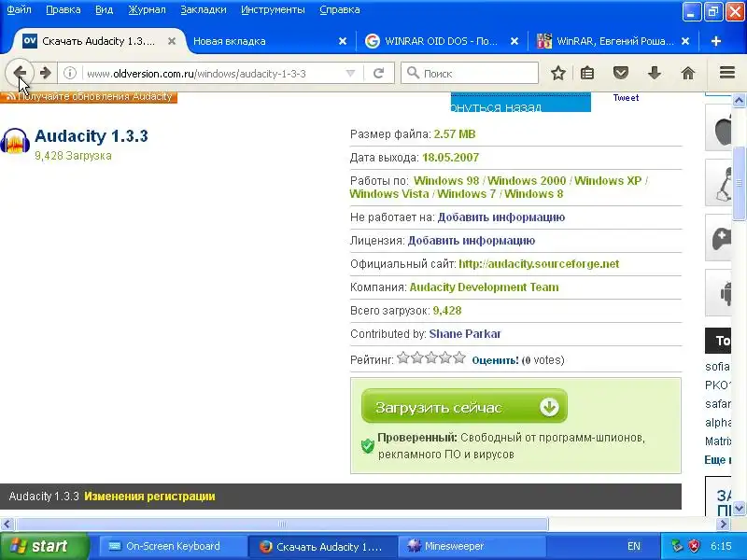
Task: Open the Инструменты menu
Action: tap(273, 9)
